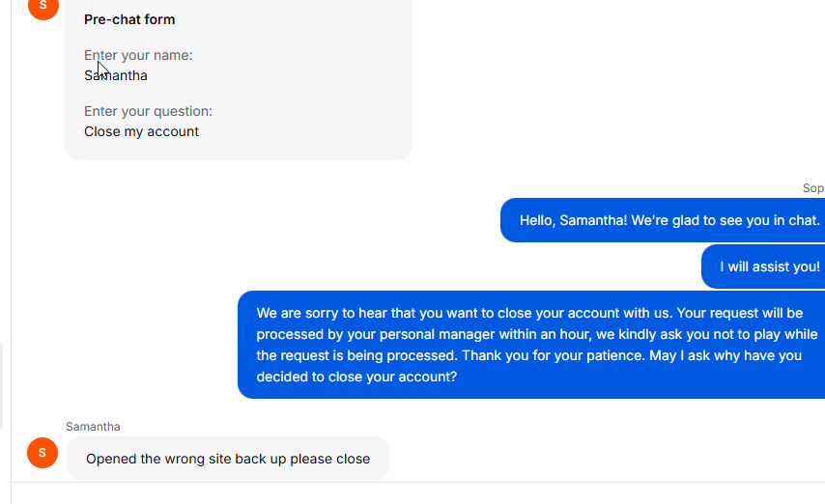Click the name value "Samantha" in the form
This screenshot has height=504, width=825.
pos(116,75)
